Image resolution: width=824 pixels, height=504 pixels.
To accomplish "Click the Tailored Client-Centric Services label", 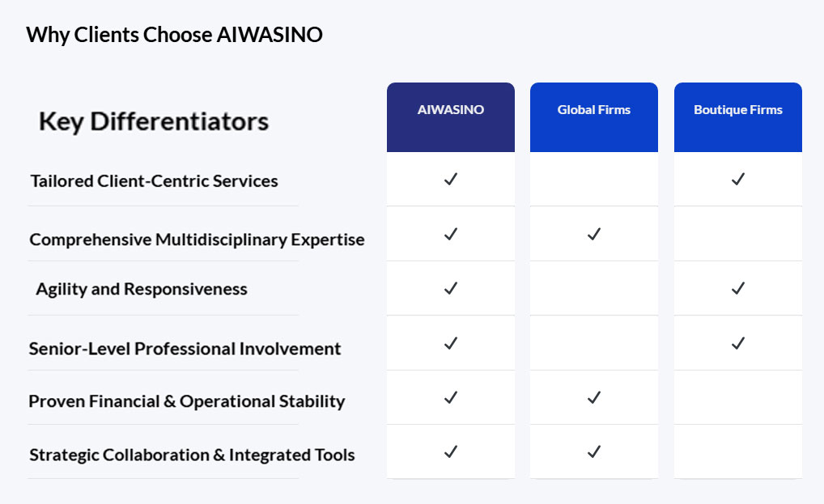I will (x=154, y=181).
